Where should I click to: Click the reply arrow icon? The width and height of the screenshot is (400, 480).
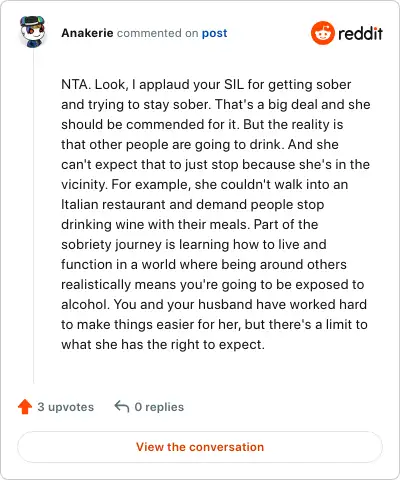tap(122, 407)
